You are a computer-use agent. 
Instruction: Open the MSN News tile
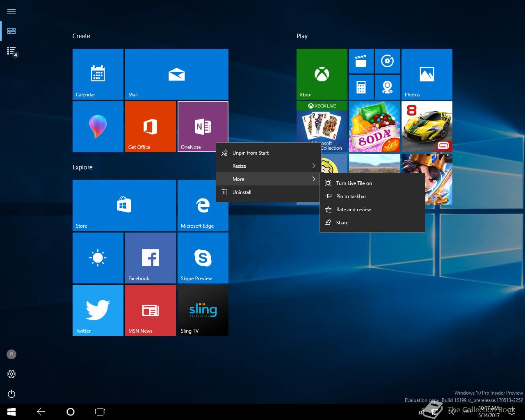click(151, 310)
